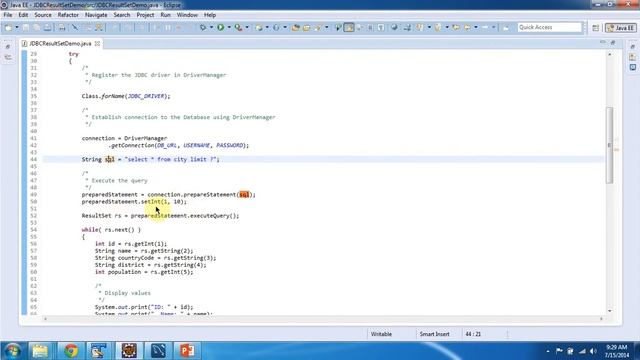Viewport: 640px width, 360px height.
Task: Click the highlighted sql argument in prepareStatement
Action: pos(244,195)
